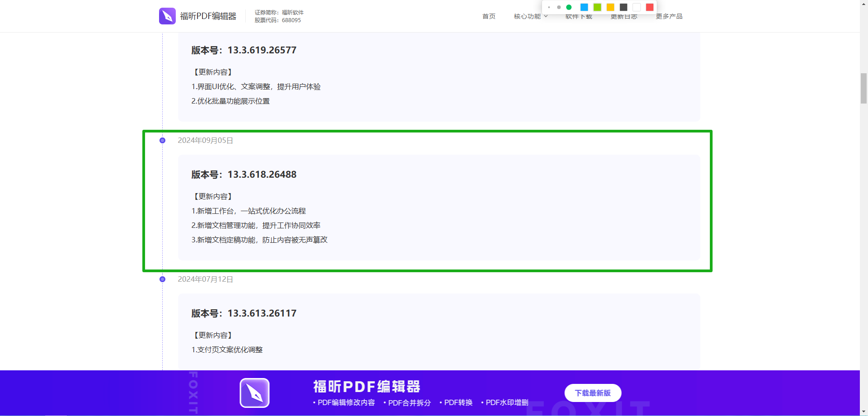Viewport: 868px width, 416px height.
Task: Choose the yellow annotation color
Action: tap(610, 7)
